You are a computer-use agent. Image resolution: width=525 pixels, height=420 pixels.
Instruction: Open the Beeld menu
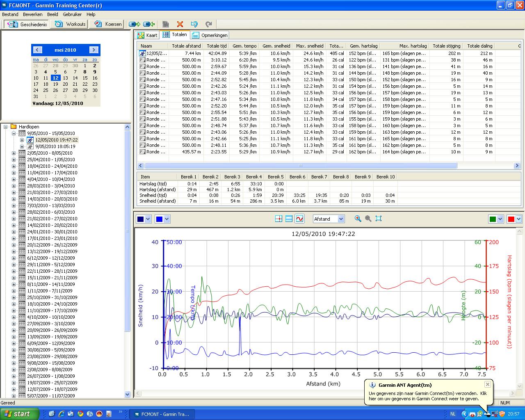52,14
